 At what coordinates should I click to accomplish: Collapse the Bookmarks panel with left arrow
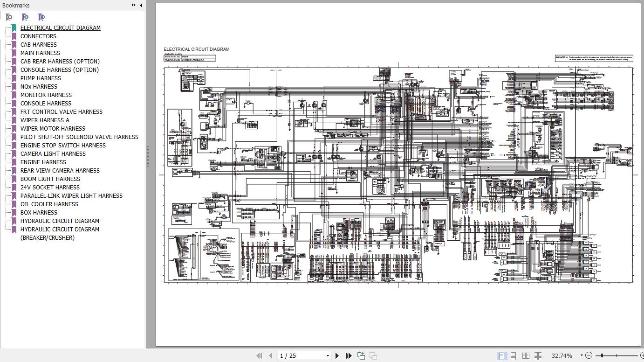coord(141,5)
